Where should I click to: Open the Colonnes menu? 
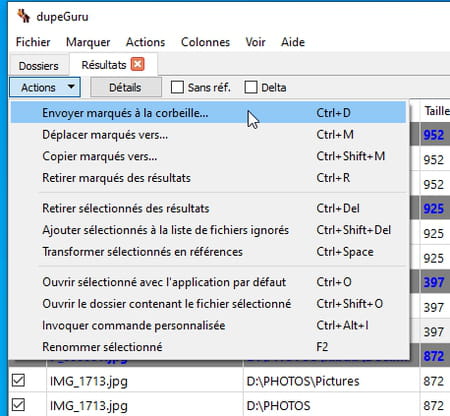[x=205, y=42]
